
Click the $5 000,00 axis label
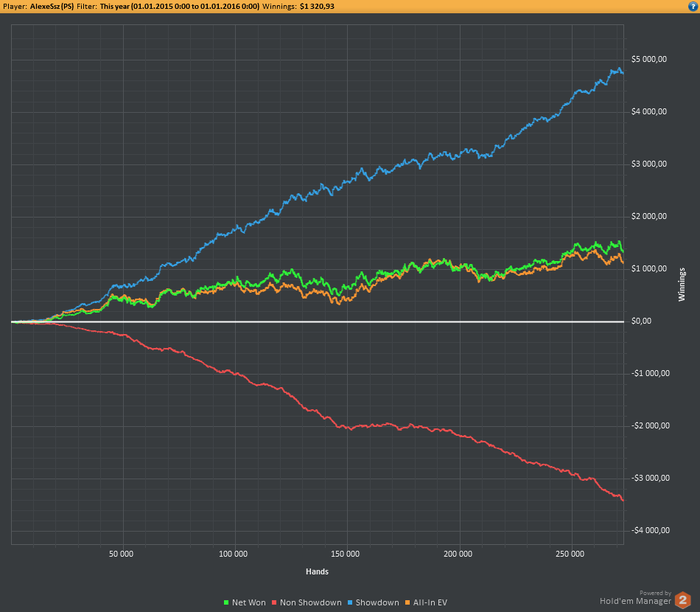[649, 59]
